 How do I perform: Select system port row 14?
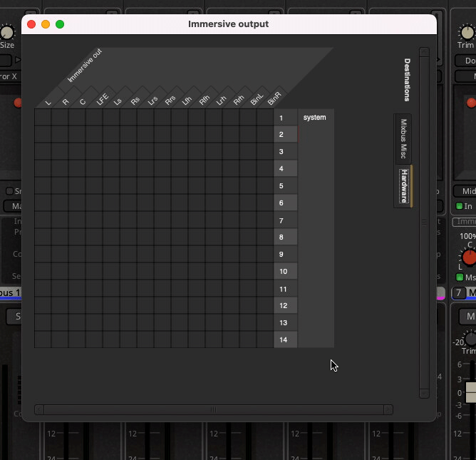[285, 339]
